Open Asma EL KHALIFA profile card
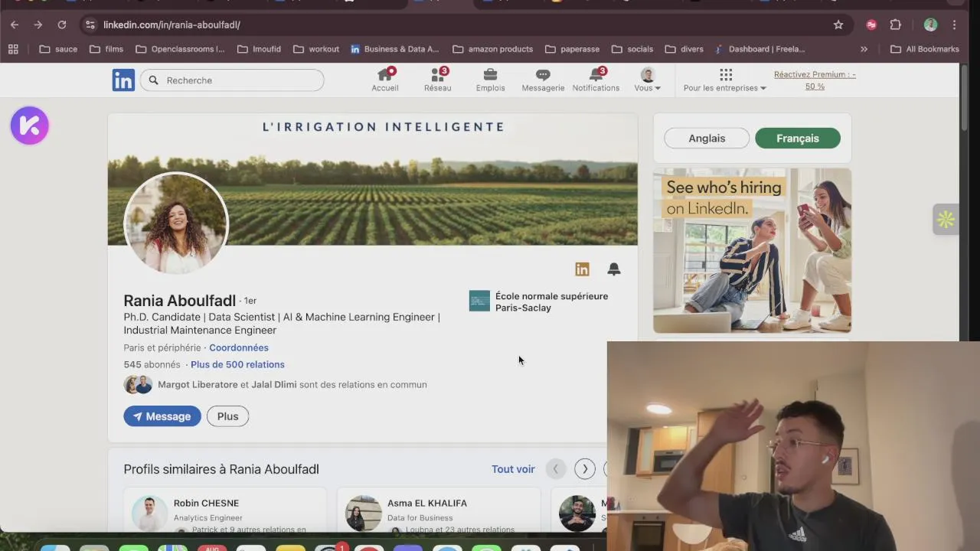The height and width of the screenshot is (551, 980). [439, 510]
